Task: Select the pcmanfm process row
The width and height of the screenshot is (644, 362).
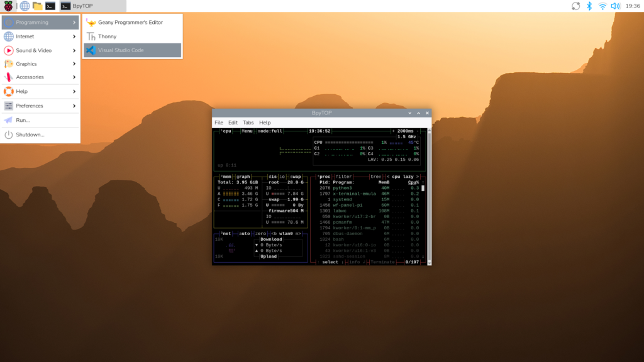Action: pyautogui.click(x=369, y=222)
